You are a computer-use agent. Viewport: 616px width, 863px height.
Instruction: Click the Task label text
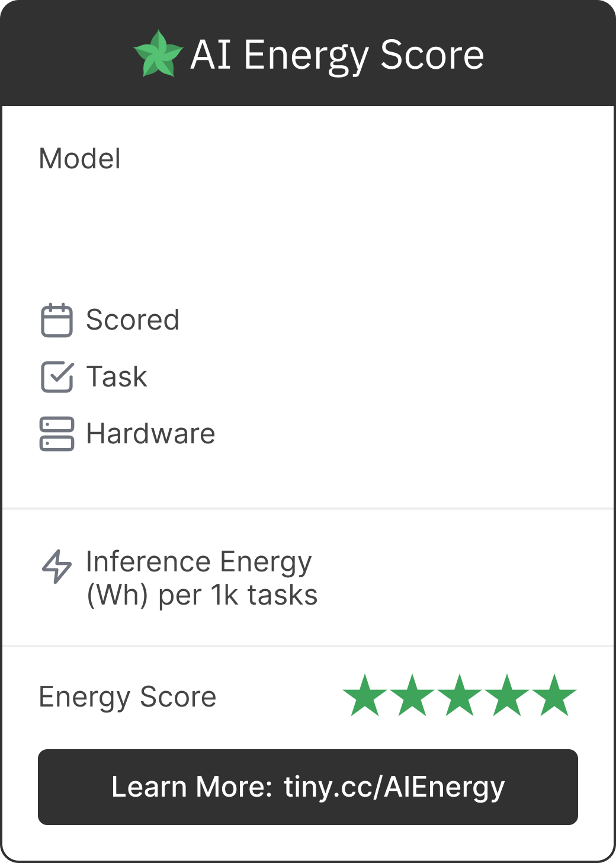pos(117,377)
